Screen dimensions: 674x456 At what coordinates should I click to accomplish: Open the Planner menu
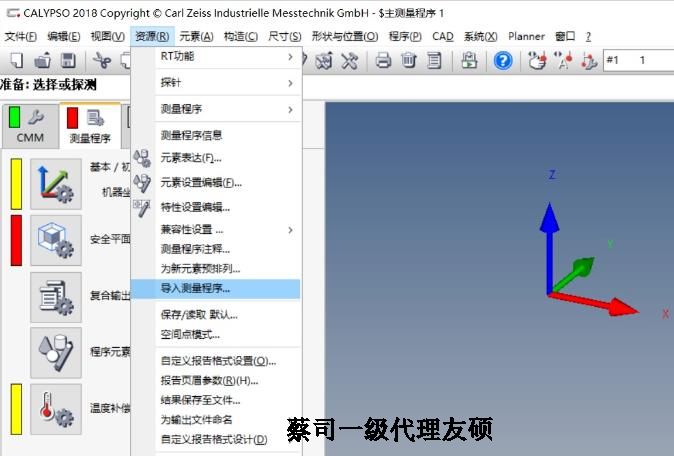point(526,37)
